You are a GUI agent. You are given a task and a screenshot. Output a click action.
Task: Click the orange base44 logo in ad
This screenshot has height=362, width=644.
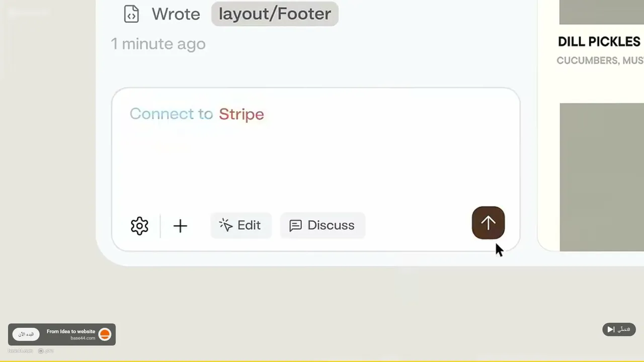click(105, 334)
